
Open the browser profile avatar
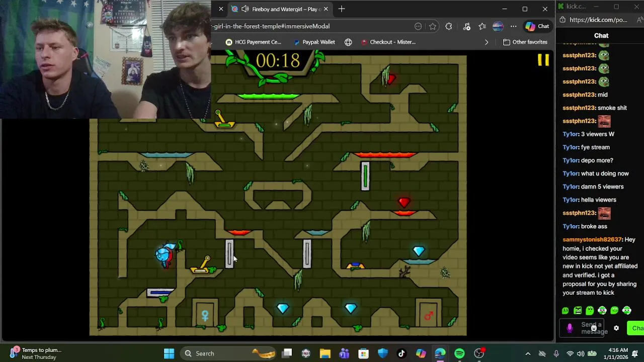click(x=498, y=26)
